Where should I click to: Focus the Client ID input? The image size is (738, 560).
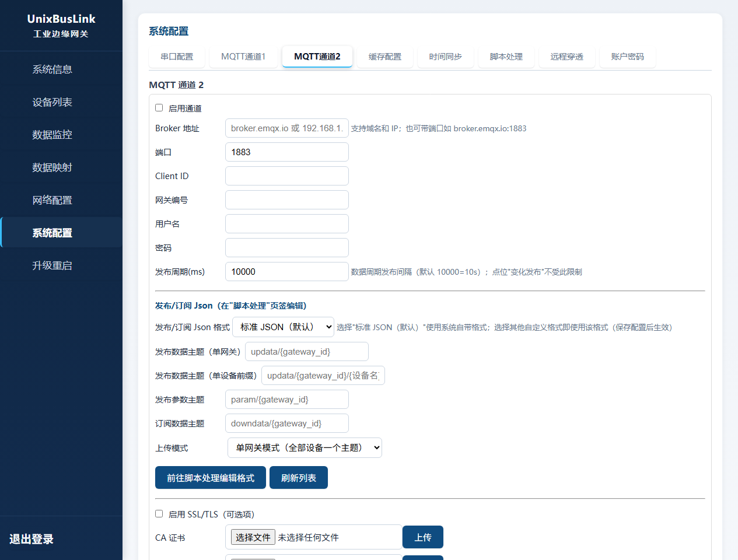(x=287, y=176)
